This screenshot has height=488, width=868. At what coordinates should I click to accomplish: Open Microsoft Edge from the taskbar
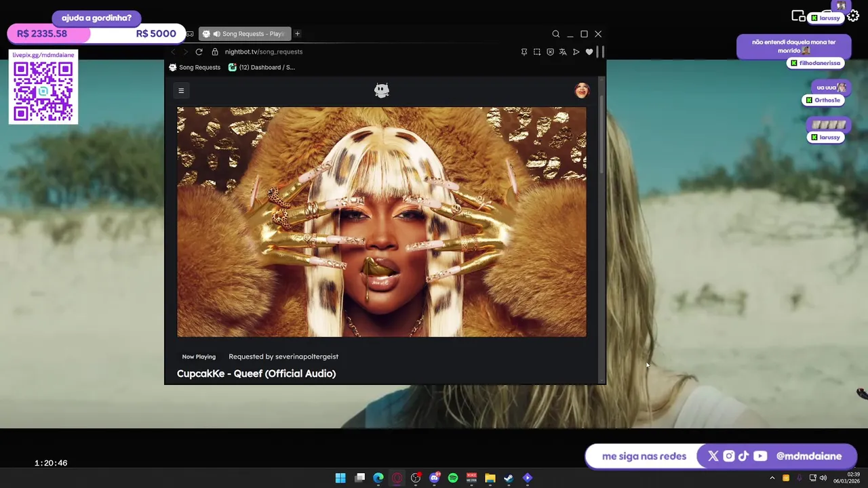378,478
